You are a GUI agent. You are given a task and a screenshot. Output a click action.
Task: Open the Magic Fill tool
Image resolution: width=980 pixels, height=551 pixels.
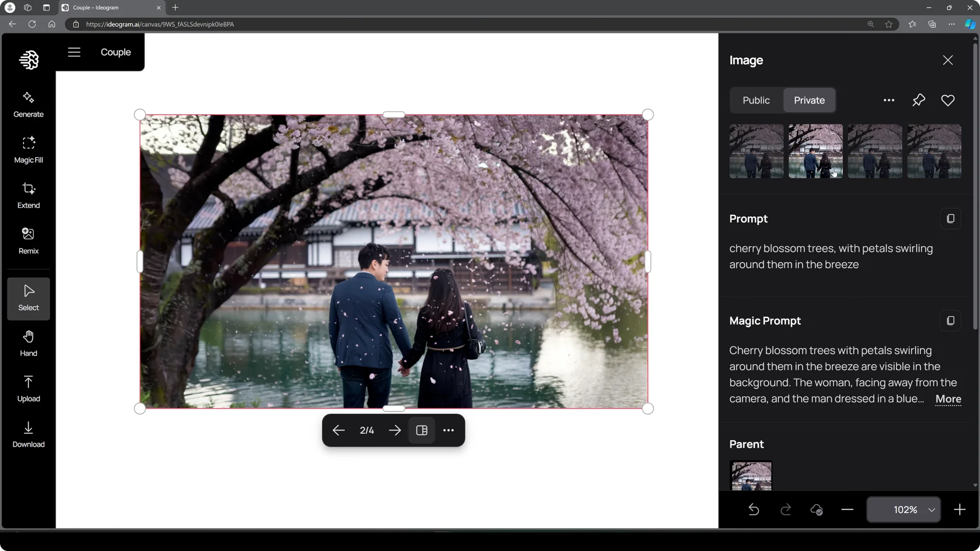tap(28, 149)
